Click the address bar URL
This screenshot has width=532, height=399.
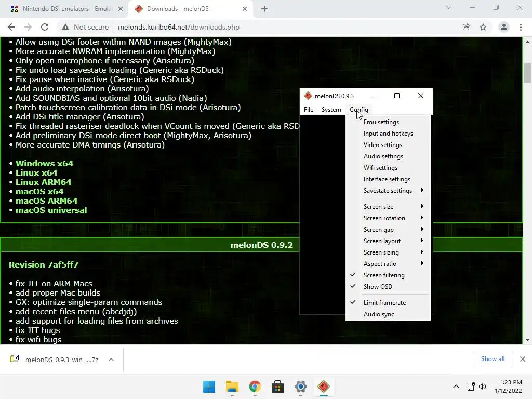click(x=179, y=27)
